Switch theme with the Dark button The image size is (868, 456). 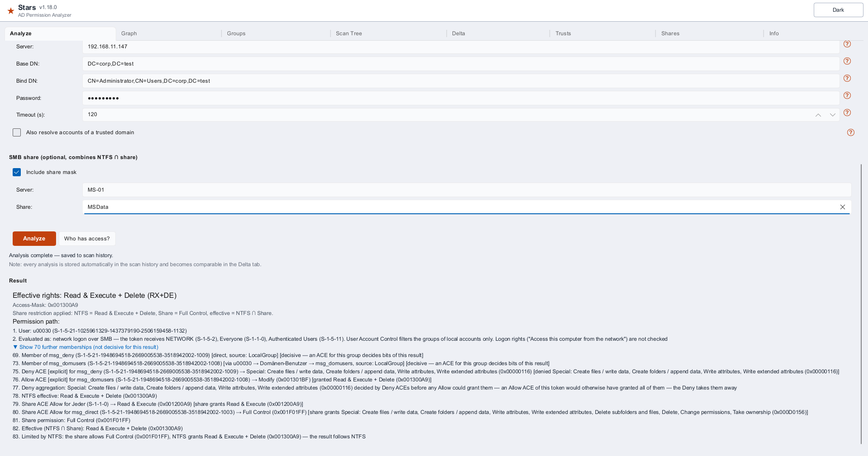838,10
